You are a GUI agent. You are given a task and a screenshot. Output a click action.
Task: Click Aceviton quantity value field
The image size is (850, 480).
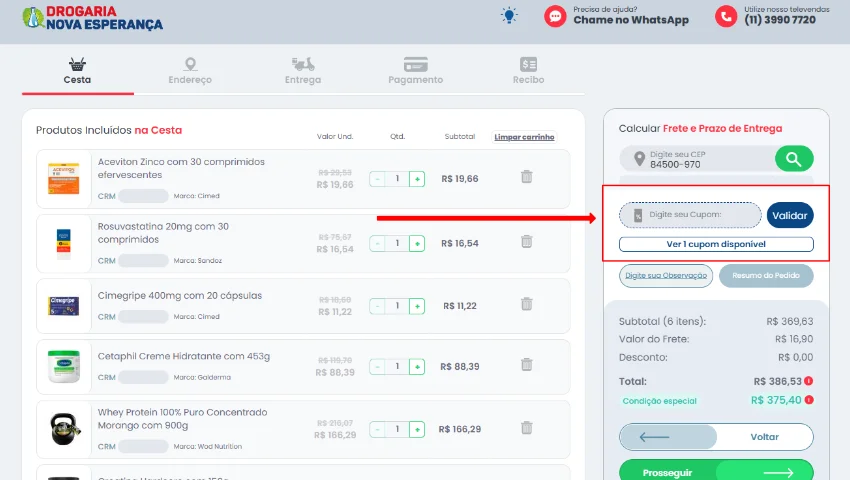click(397, 179)
